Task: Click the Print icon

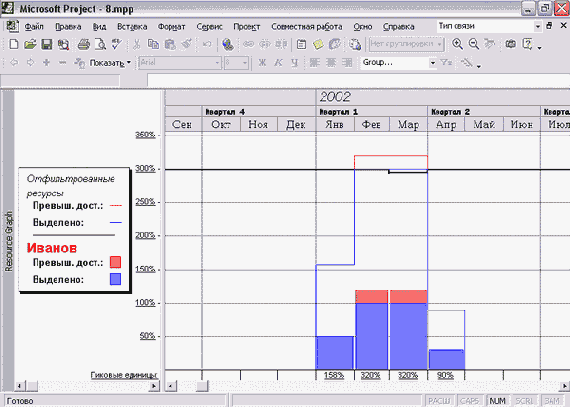Action: (84, 44)
